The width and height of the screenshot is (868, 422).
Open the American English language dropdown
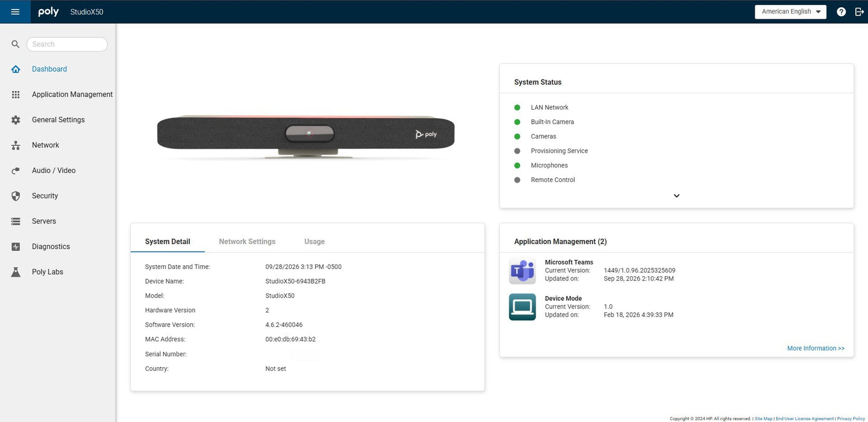[790, 11]
